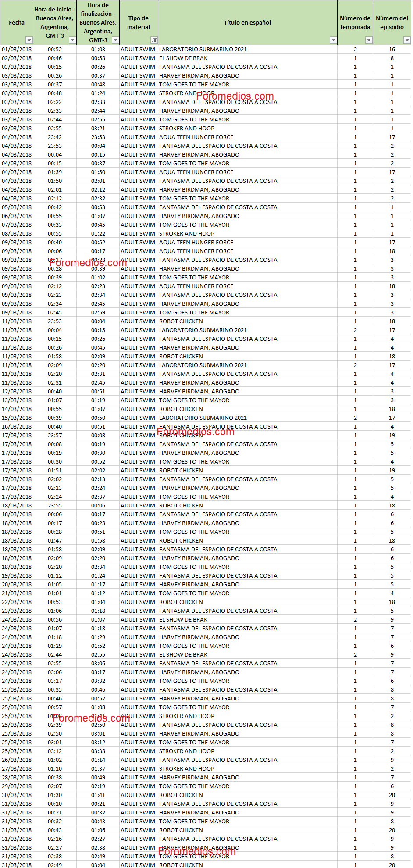Select end time 03:04 in last row
This screenshot has height=868, width=413.
[98, 864]
